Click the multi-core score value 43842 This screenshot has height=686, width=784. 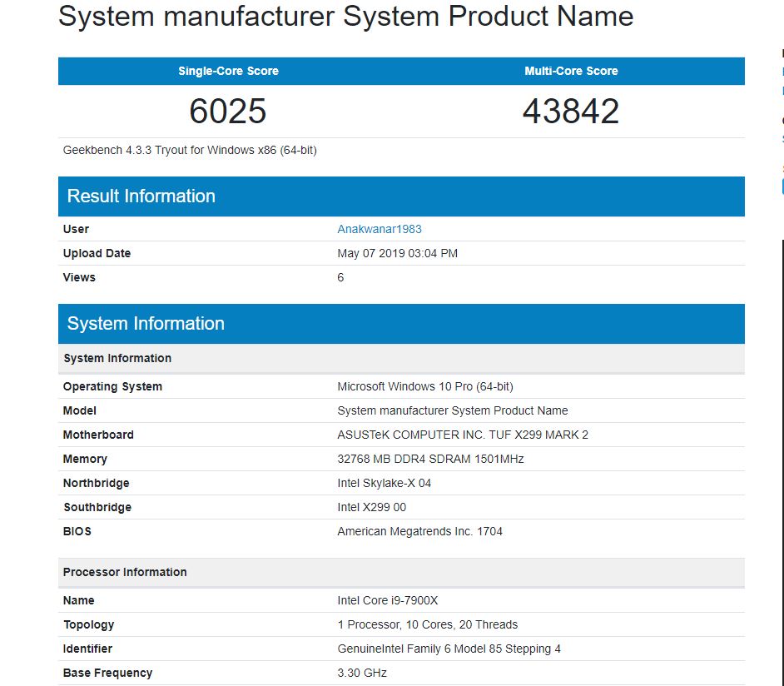[x=571, y=111]
